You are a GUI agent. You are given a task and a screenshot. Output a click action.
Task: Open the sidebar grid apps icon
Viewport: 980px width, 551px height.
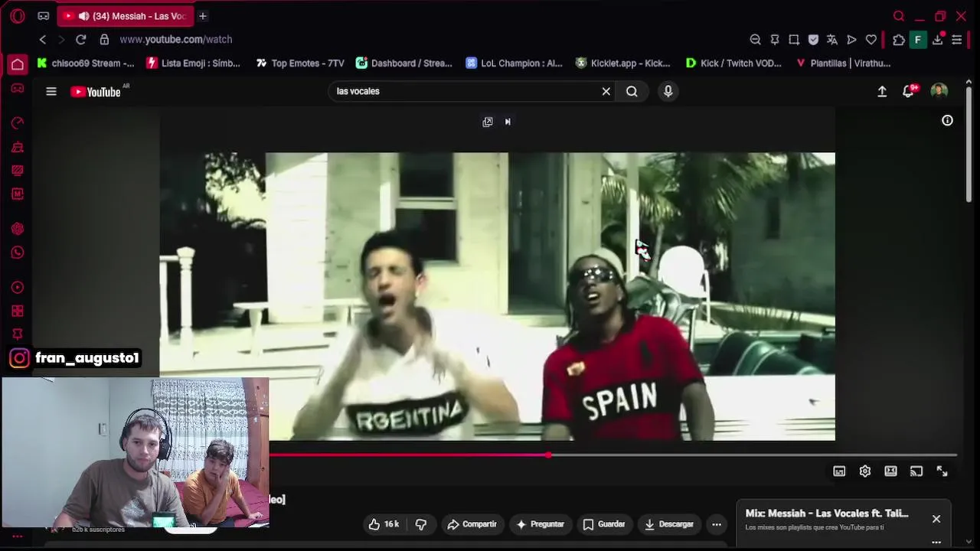coord(18,311)
